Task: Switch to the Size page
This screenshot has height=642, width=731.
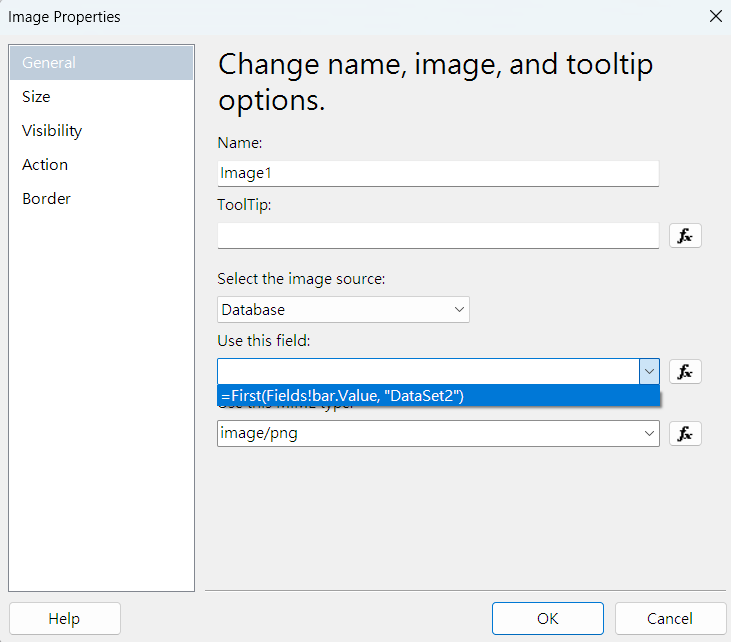Action: [36, 97]
